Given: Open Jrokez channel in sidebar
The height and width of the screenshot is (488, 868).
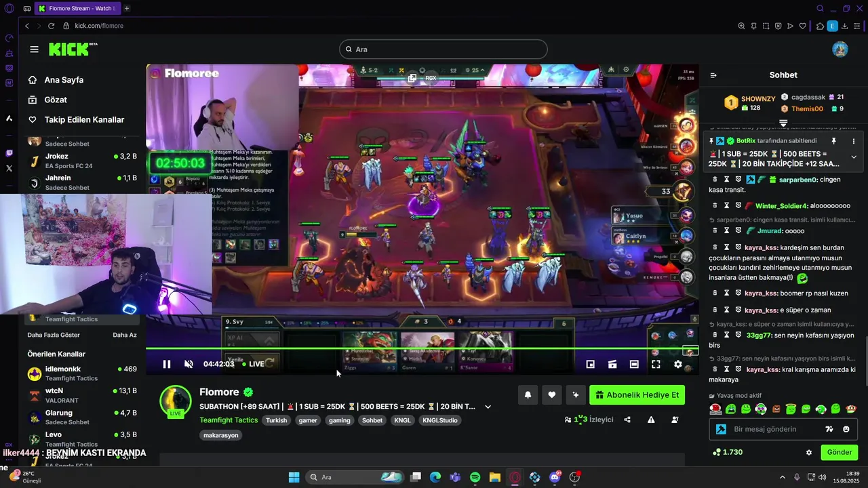Looking at the screenshot, I should point(81,161).
